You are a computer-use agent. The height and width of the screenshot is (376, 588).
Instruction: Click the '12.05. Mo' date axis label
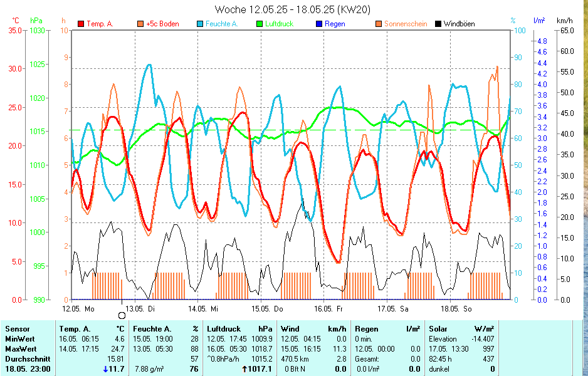tap(78, 309)
